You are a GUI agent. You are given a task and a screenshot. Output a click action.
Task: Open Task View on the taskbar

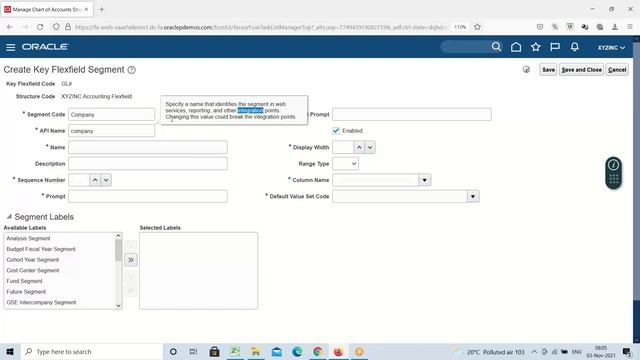click(x=193, y=351)
